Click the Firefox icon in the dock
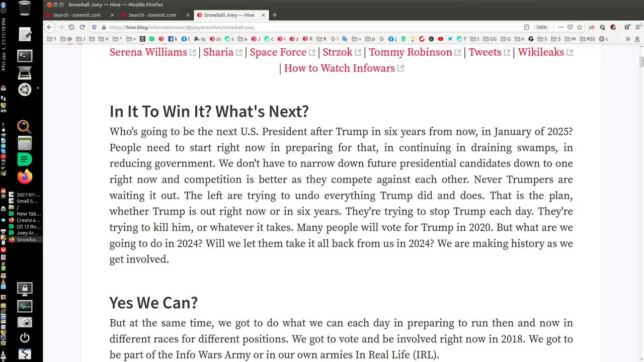Screen dimensions: 644x362 (25, 176)
